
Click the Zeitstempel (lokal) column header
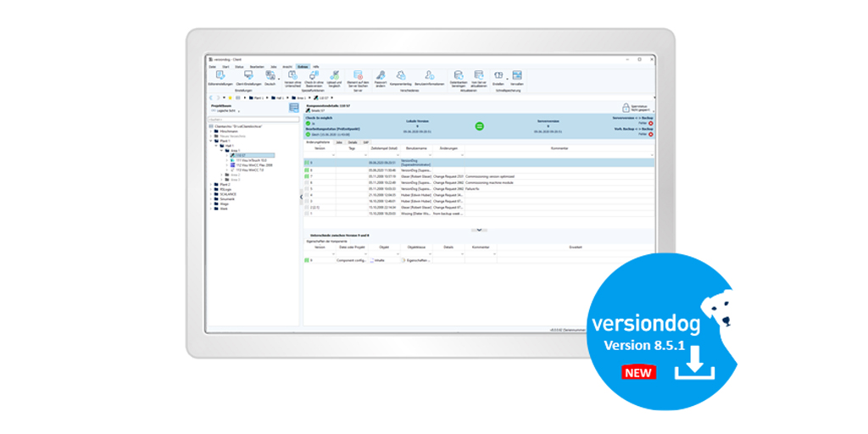coord(384,148)
